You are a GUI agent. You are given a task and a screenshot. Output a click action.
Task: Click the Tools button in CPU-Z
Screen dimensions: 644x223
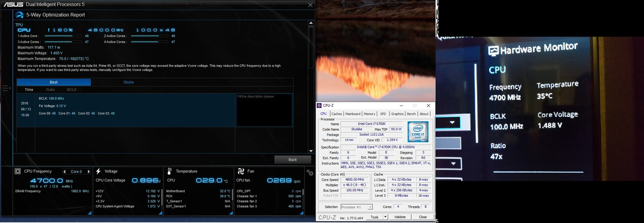pyautogui.click(x=374, y=217)
